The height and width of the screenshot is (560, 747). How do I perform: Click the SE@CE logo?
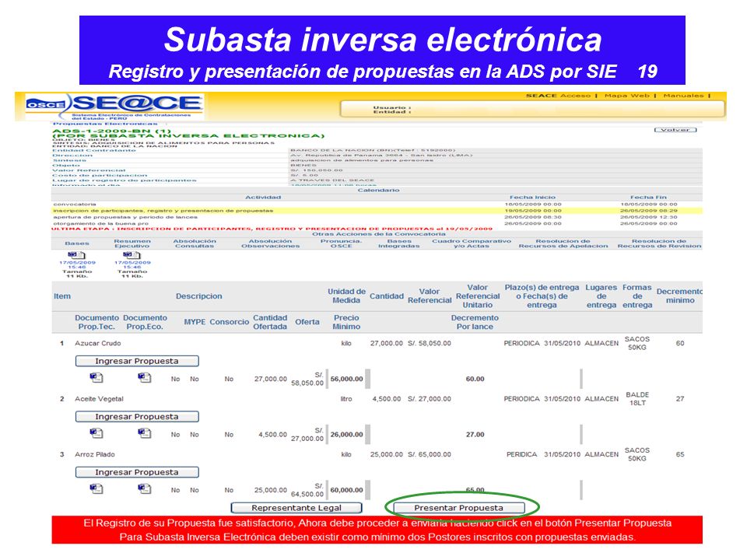point(139,103)
